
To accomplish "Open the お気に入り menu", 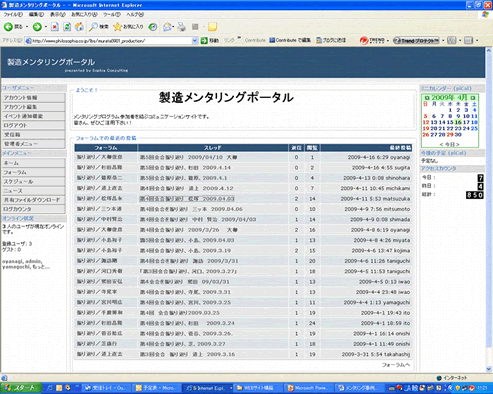I will [84, 15].
